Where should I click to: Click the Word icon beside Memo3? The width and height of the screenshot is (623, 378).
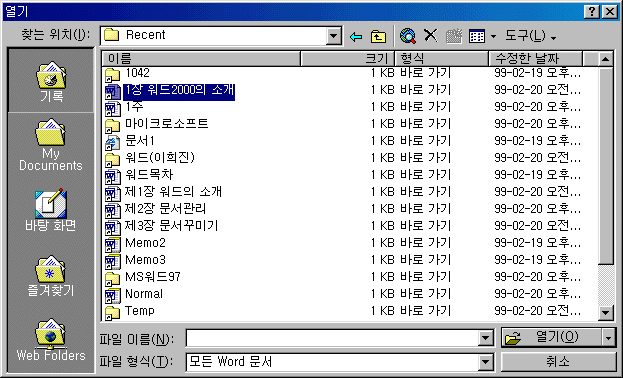pyautogui.click(x=112, y=262)
